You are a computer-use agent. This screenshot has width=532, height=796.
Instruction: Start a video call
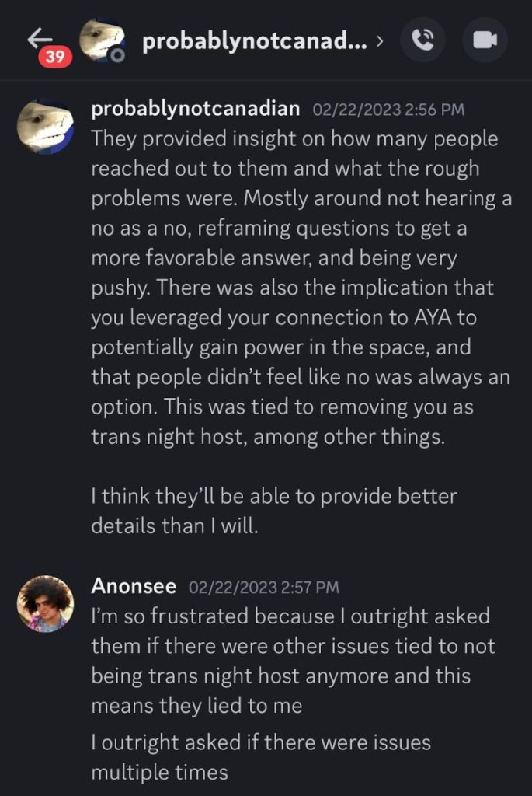coord(485,40)
